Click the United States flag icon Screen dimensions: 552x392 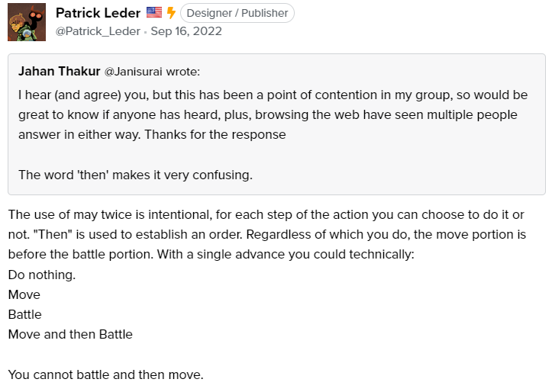[x=154, y=13]
